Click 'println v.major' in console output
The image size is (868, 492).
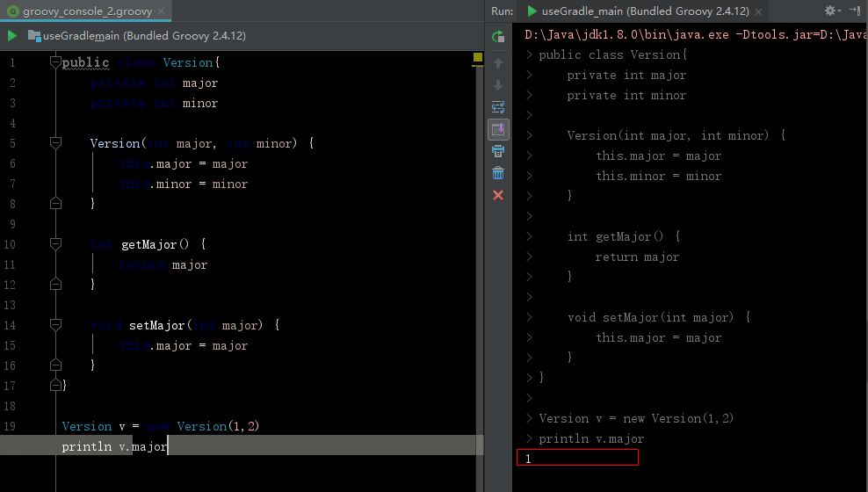(591, 439)
